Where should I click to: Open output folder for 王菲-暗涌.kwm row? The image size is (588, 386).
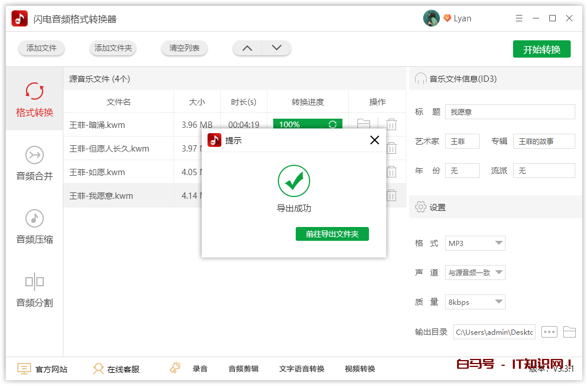tap(364, 124)
